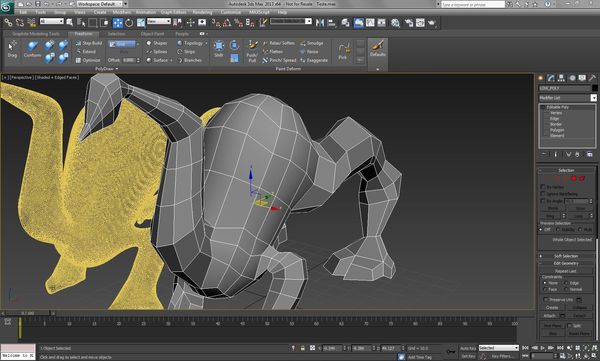The image size is (600, 361).
Task: Open the key mode Selected dropdown
Action: [x=499, y=348]
